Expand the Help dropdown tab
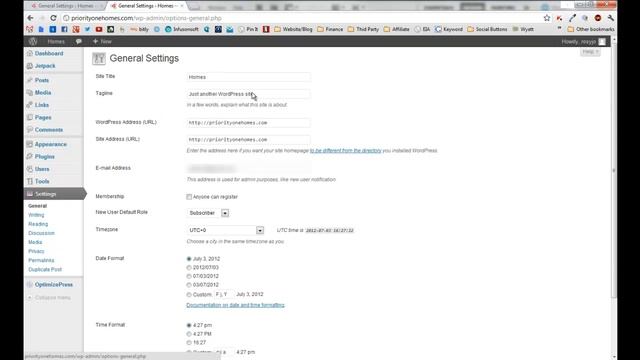Viewport: 640px width, 360px height. pos(590,52)
